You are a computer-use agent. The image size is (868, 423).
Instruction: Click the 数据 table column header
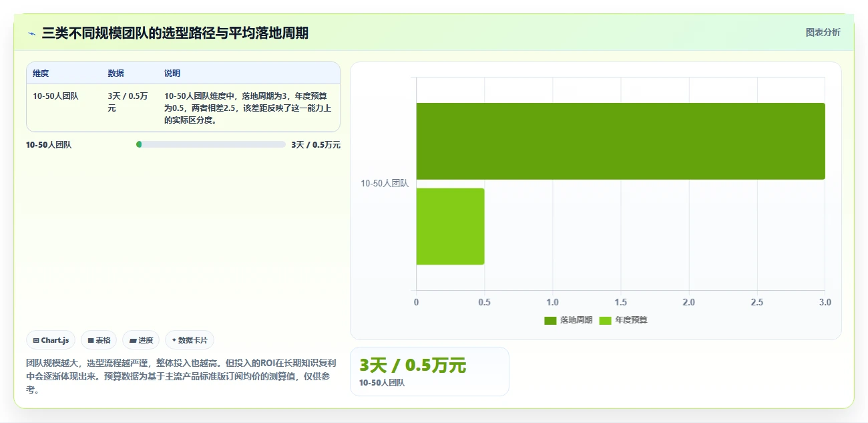[x=116, y=74]
